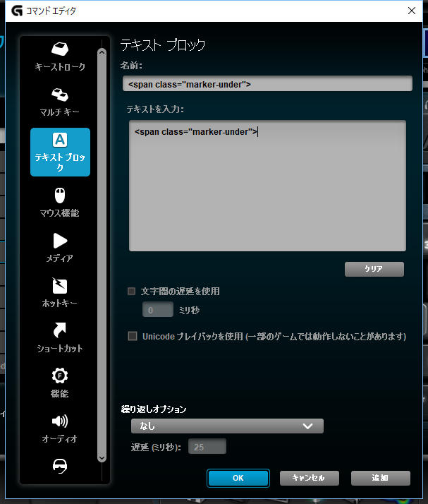Select the オーディオ audio speaker icon
Viewport: 428px width, 504px height.
click(60, 421)
